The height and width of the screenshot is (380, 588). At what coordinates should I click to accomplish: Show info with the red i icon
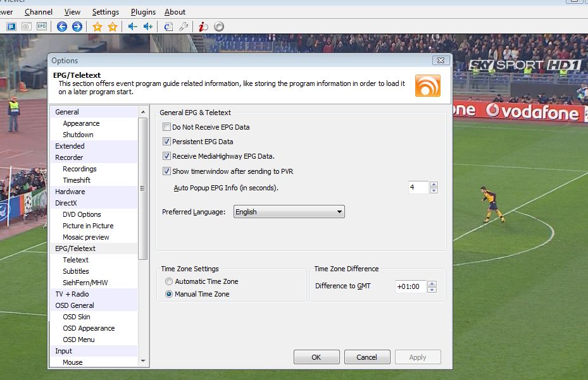(203, 27)
